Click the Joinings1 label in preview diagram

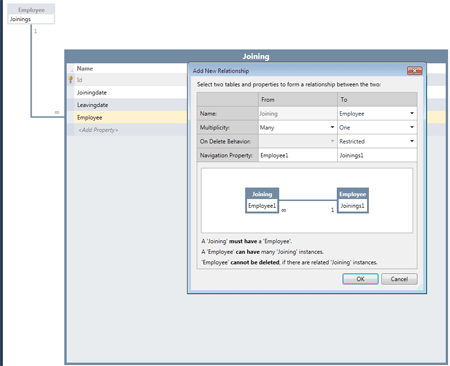pyautogui.click(x=352, y=206)
